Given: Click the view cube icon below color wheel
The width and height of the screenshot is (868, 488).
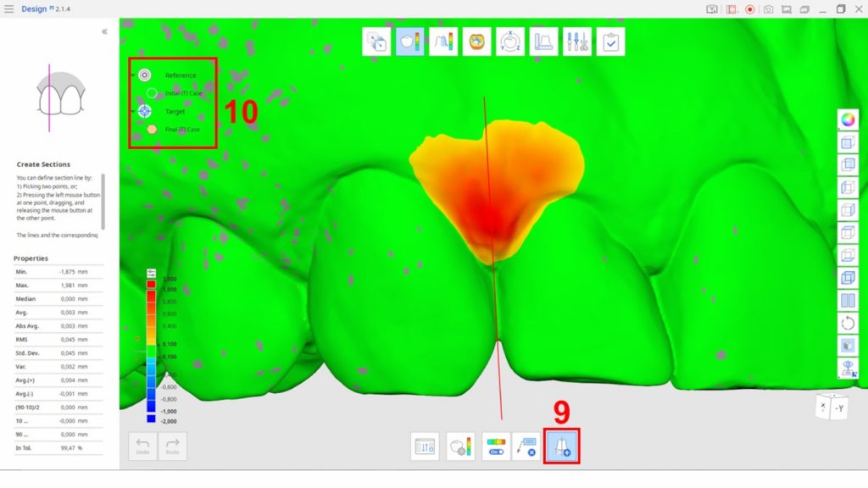Looking at the screenshot, I should tap(848, 142).
